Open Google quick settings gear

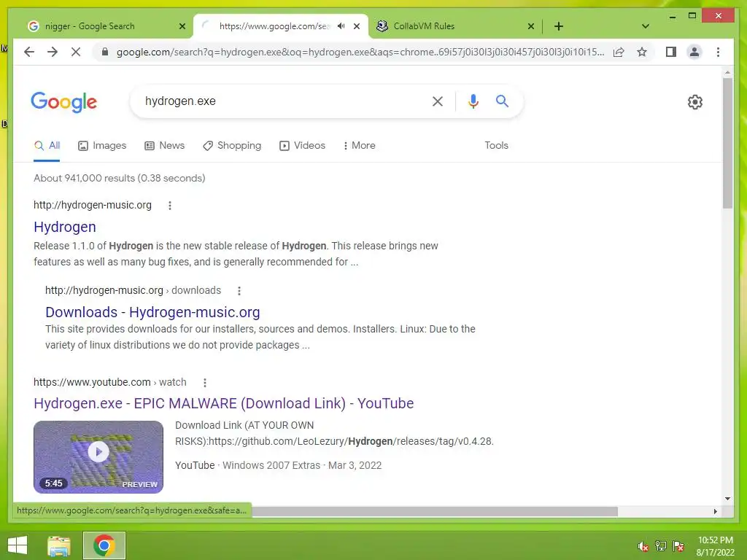(x=695, y=102)
